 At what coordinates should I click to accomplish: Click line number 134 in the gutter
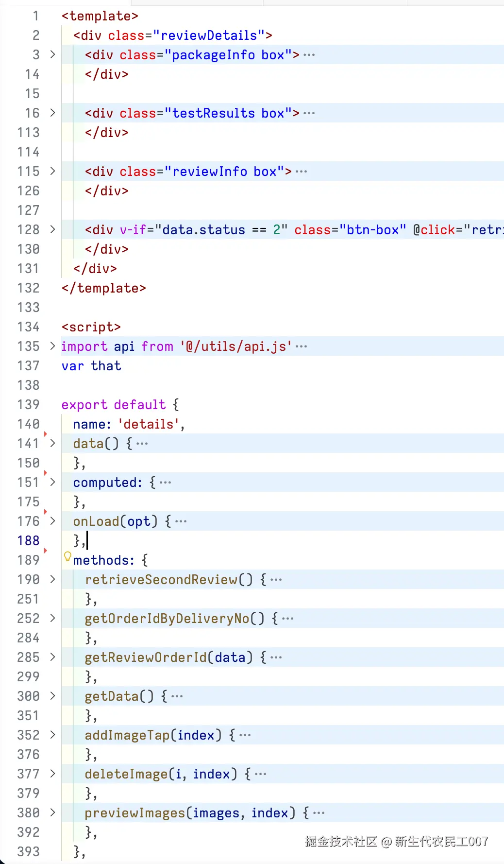(x=28, y=327)
